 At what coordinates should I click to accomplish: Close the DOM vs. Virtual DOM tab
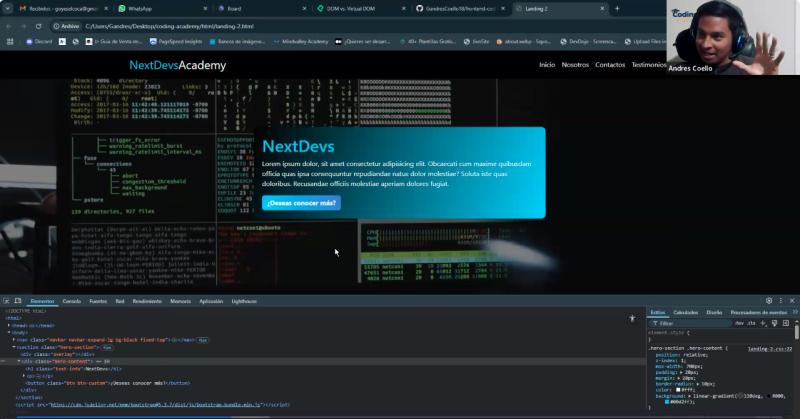[404, 9]
